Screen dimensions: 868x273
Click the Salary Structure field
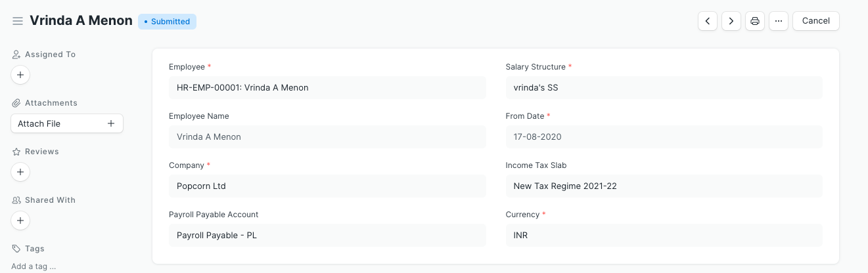coord(664,87)
